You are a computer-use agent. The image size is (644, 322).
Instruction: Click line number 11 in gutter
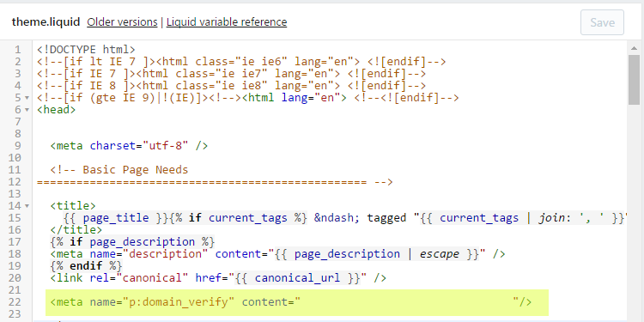15,170
